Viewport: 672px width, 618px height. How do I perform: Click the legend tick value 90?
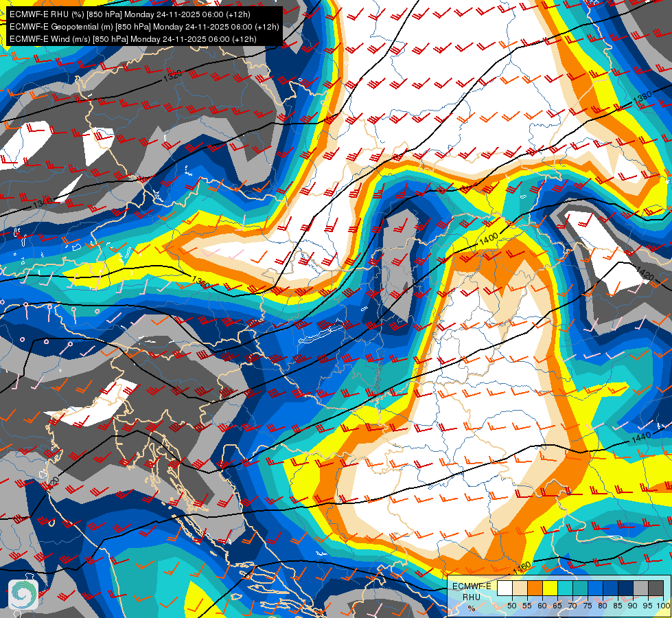[633, 606]
